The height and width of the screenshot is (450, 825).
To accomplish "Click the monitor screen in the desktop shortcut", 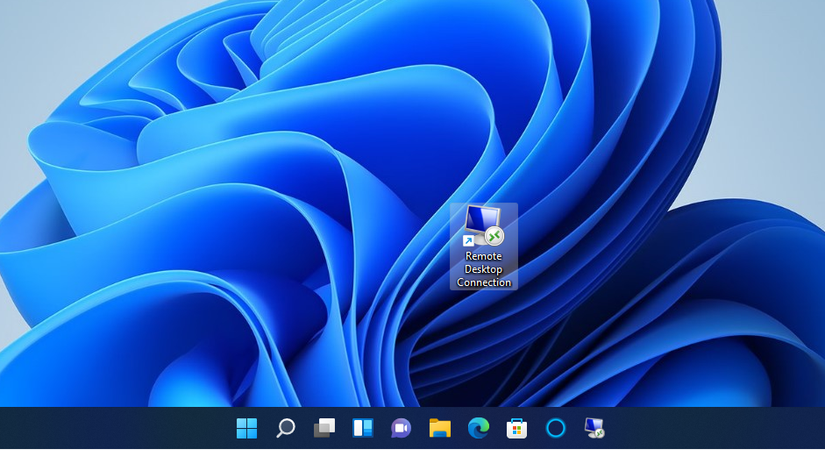I will (484, 218).
